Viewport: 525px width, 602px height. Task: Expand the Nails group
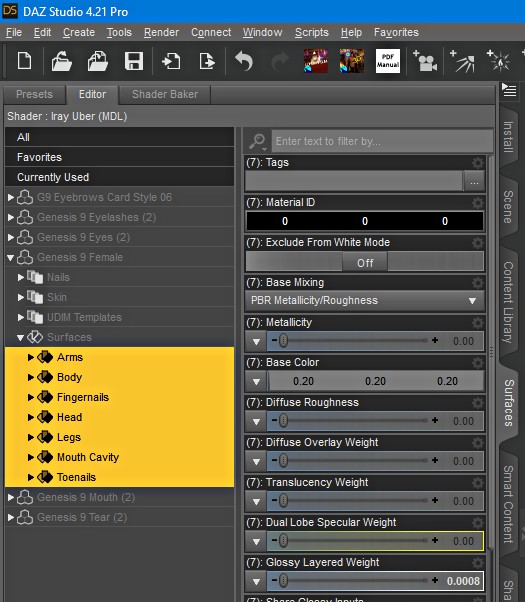[x=21, y=277]
